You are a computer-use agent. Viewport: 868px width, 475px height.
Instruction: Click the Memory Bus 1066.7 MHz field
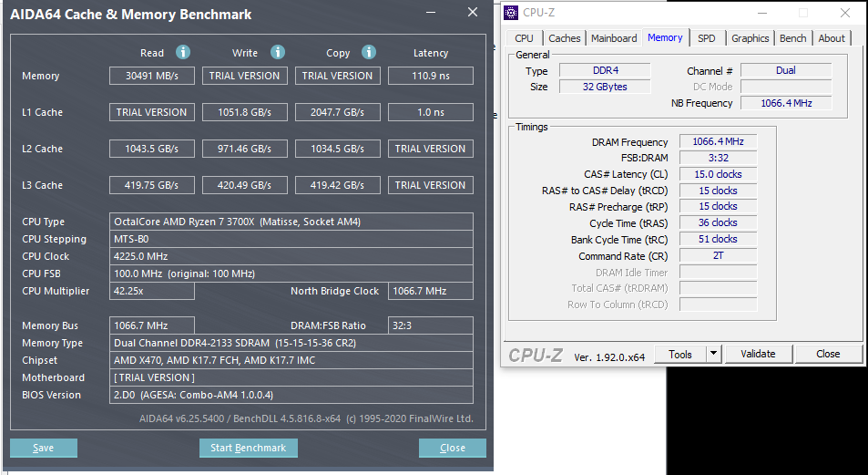(x=152, y=325)
